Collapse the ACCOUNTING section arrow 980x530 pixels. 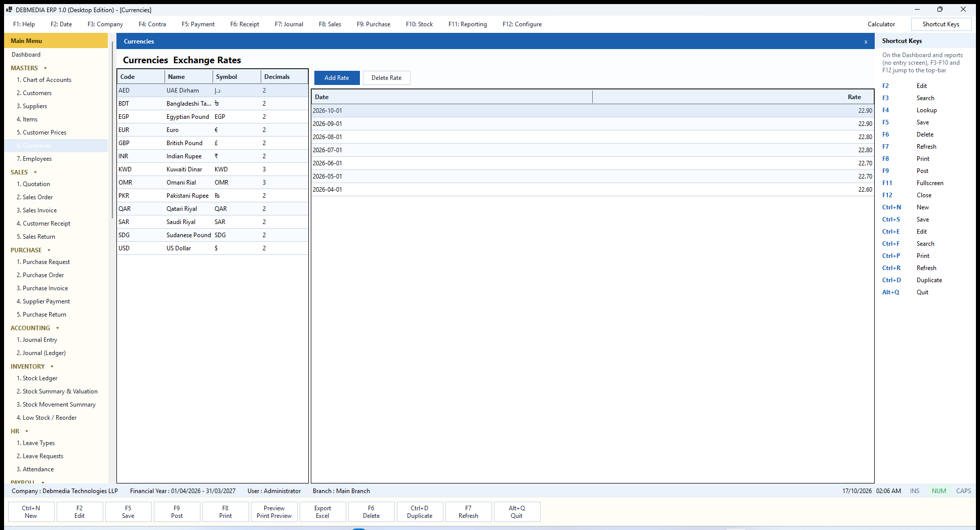tap(58, 328)
